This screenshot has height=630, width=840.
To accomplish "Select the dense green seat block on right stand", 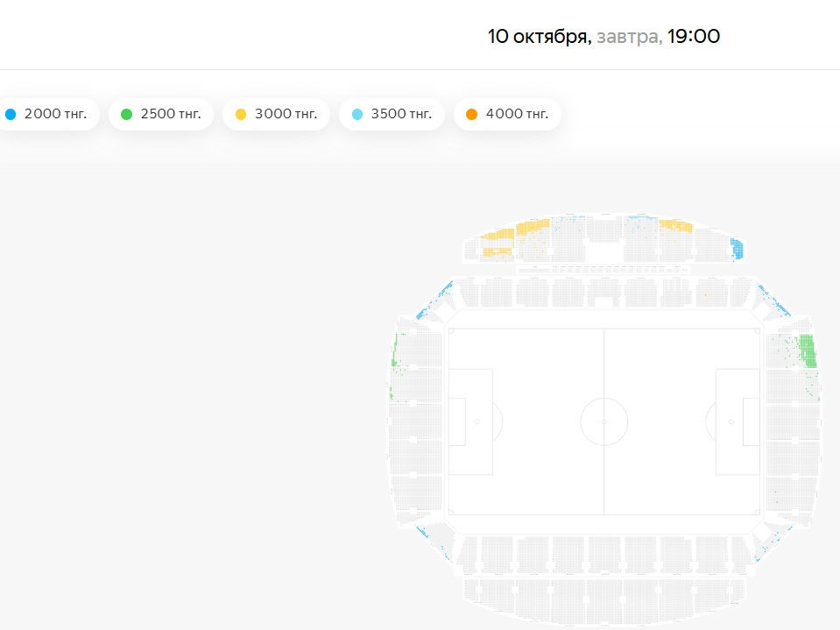I will [x=808, y=350].
